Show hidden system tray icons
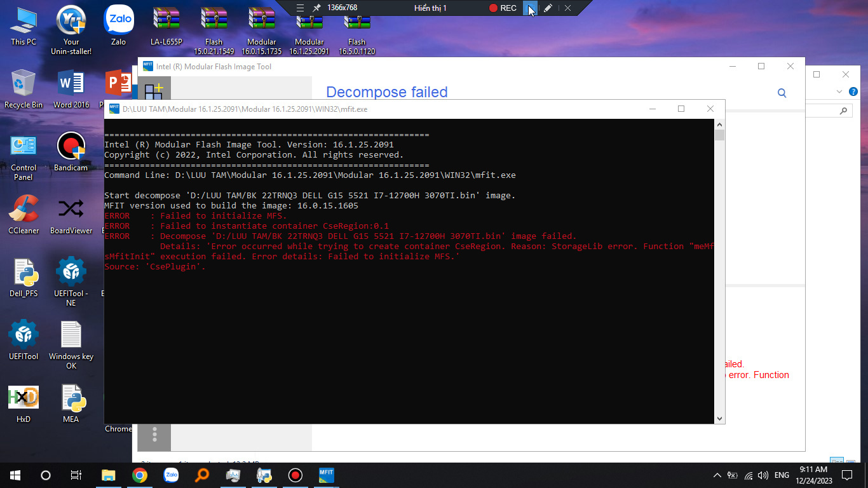This screenshot has width=868, height=488. [717, 475]
